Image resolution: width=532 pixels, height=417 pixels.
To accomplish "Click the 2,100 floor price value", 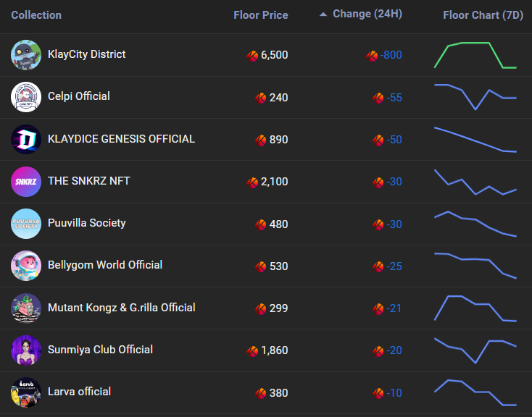I will click(x=274, y=182).
